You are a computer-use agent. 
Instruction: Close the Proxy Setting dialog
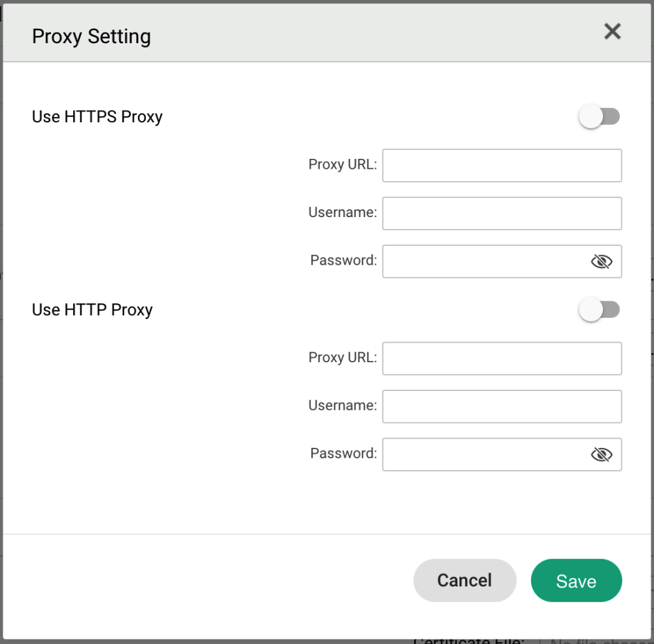click(x=612, y=31)
